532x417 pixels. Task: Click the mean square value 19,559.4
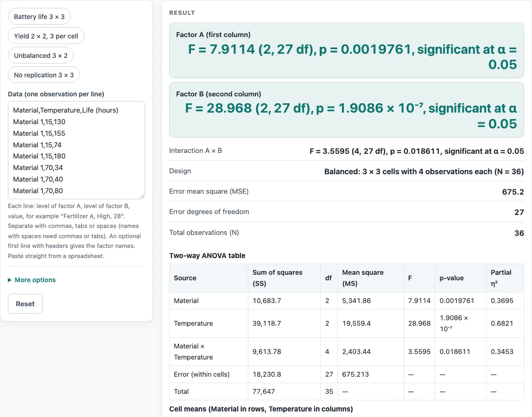[356, 323]
